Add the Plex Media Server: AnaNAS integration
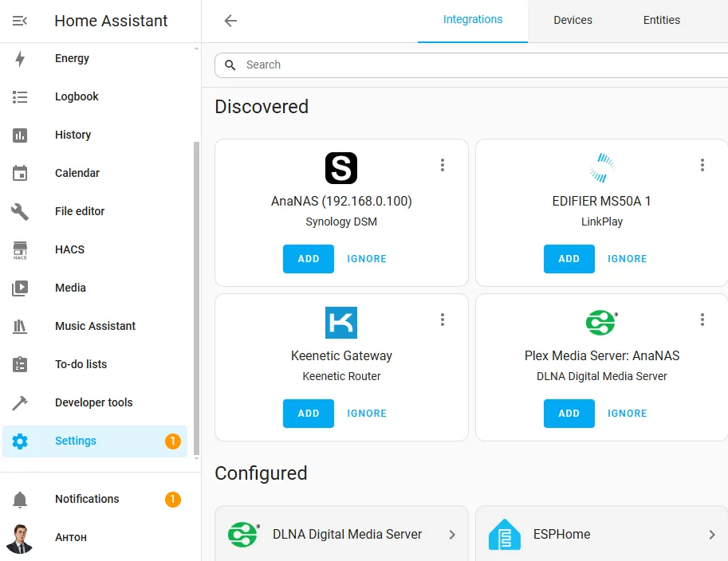The height and width of the screenshot is (561, 728). (569, 414)
